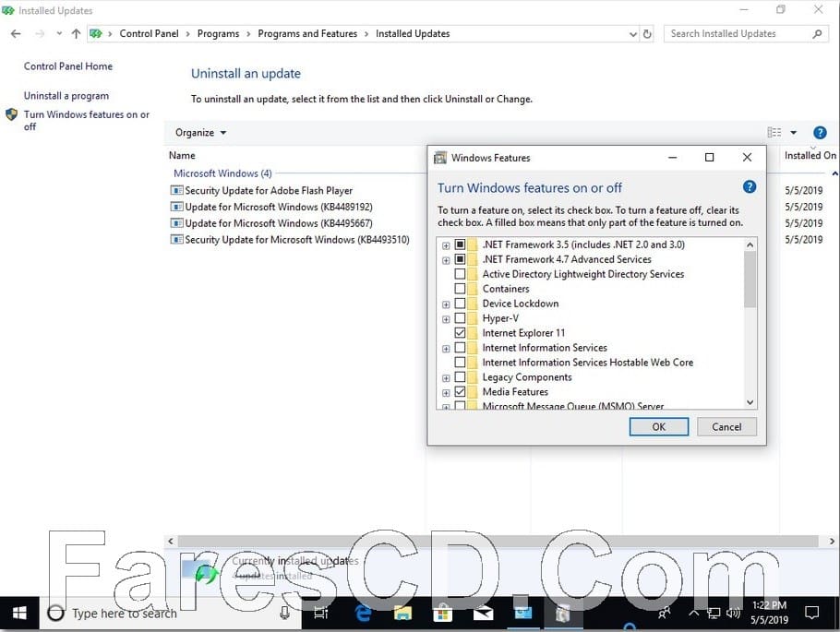Screen dimensions: 840x632
Task: Open the Action Center notifications icon
Action: tap(812, 613)
